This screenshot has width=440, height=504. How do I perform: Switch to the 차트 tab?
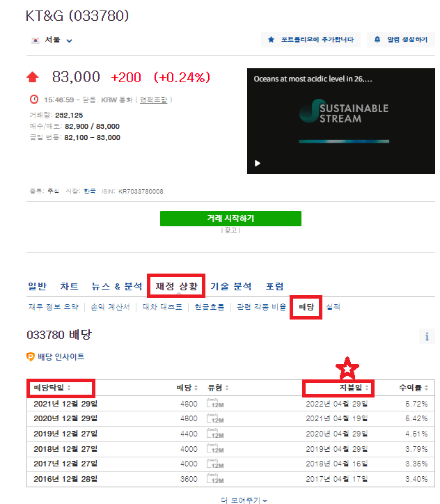pyautogui.click(x=70, y=286)
